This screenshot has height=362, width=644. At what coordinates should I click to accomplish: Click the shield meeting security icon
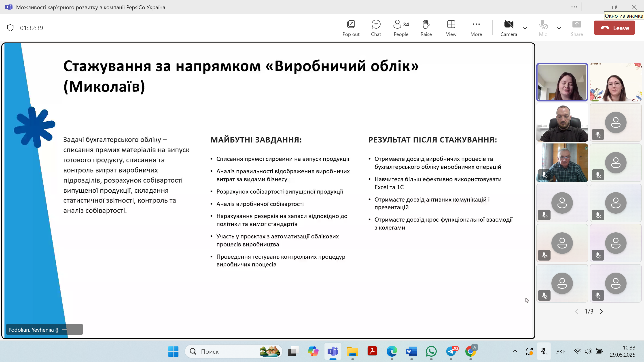point(10,28)
